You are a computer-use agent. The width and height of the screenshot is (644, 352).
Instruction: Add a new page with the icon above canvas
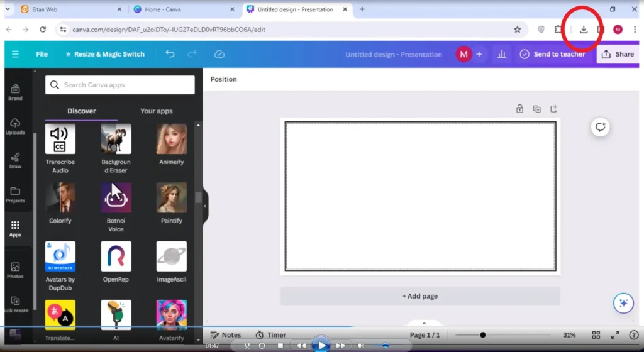pos(553,109)
